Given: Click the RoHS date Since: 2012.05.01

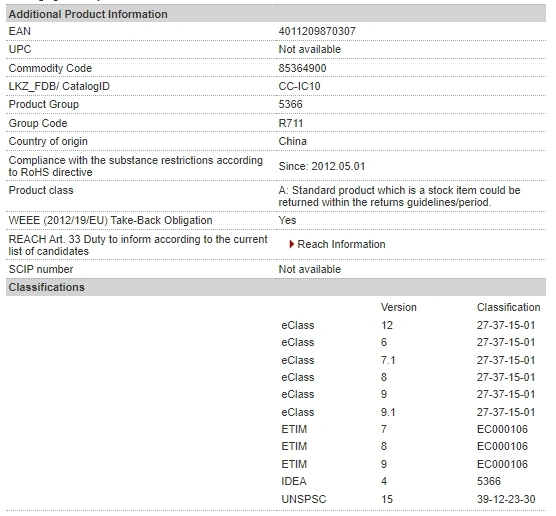Looking at the screenshot, I should [x=322, y=166].
